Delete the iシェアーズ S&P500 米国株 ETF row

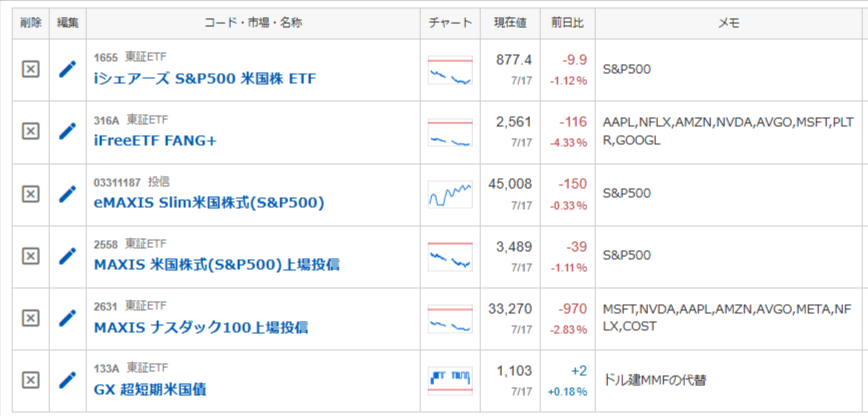coord(30,69)
